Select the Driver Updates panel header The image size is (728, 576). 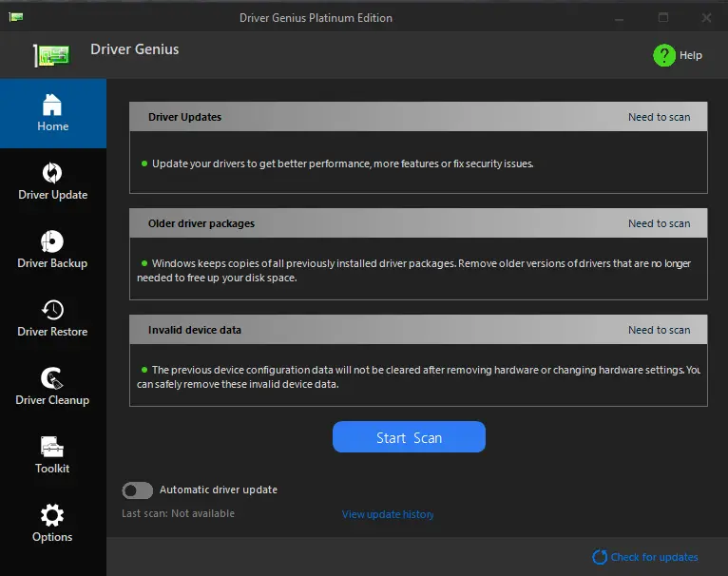point(418,117)
